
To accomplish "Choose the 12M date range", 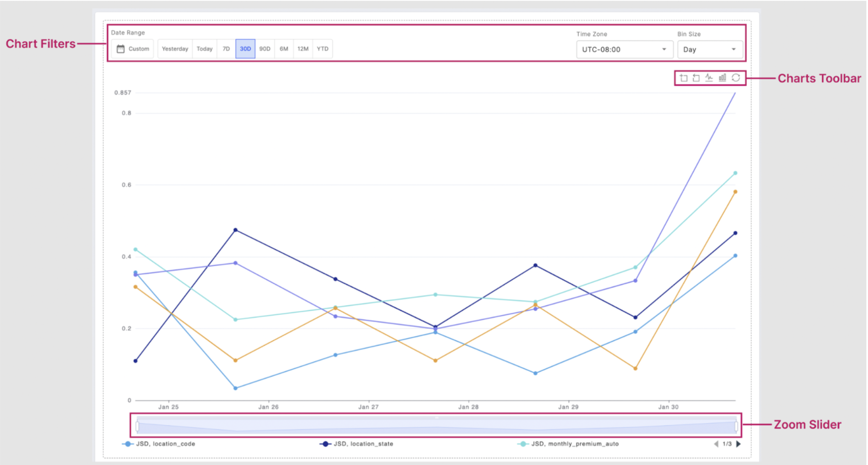I will [x=303, y=49].
